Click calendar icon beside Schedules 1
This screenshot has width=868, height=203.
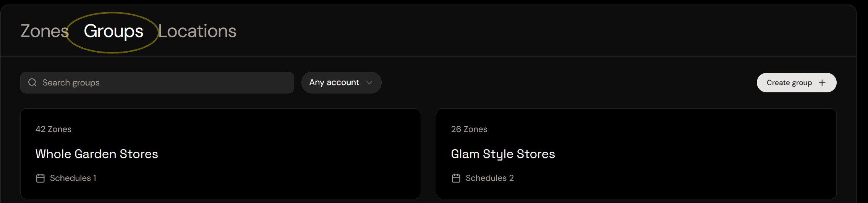pos(40,178)
